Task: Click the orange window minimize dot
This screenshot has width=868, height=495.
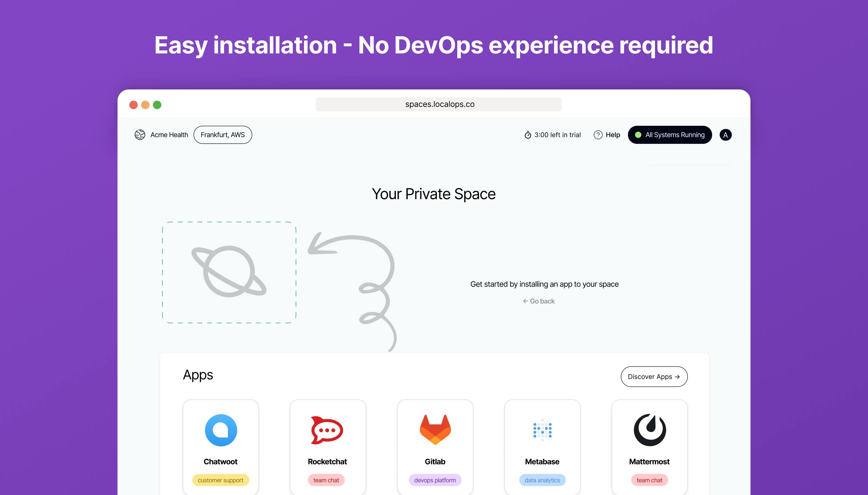Action: [x=145, y=105]
